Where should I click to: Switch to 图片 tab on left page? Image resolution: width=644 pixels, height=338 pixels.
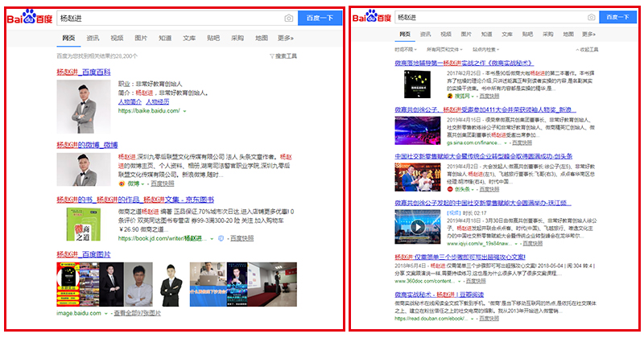(x=141, y=38)
